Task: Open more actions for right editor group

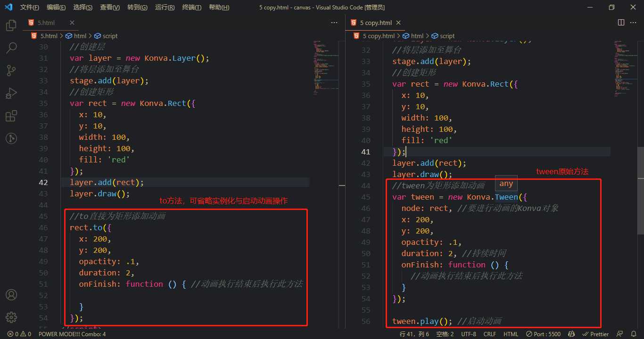Action: (633, 23)
